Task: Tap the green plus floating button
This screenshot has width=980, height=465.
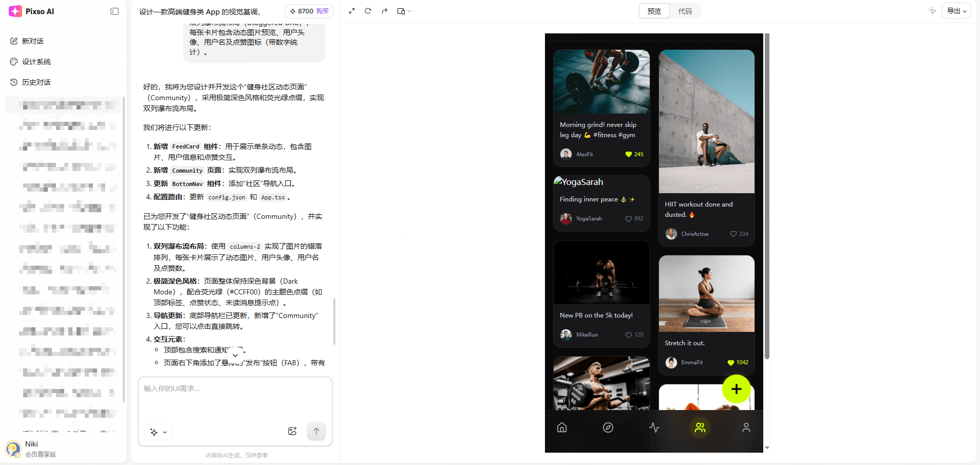Action: click(736, 389)
